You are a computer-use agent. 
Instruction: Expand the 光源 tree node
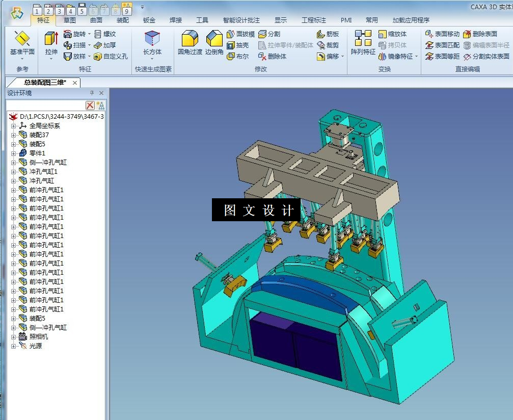click(13, 346)
